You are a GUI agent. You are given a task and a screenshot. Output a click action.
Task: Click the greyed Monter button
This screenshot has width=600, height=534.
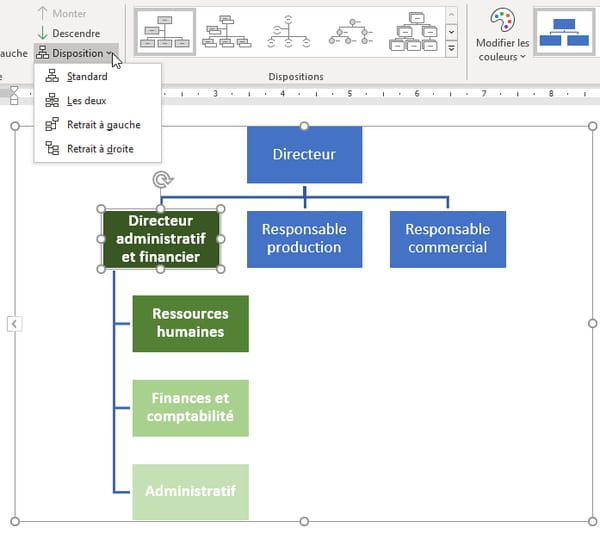62,13
